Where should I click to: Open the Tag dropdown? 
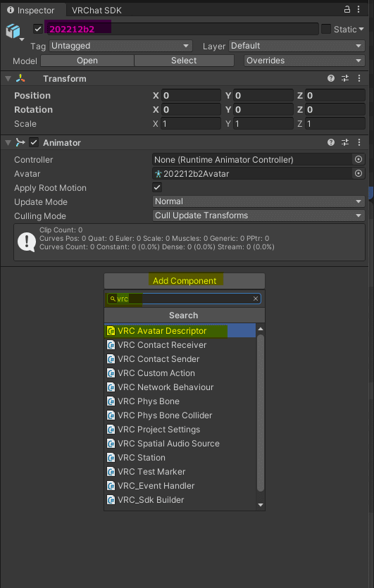click(x=120, y=46)
